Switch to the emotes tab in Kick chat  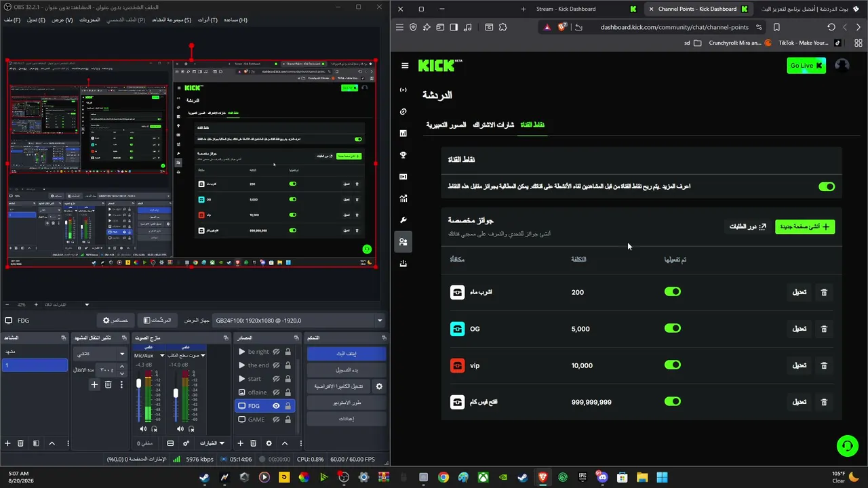pos(446,125)
